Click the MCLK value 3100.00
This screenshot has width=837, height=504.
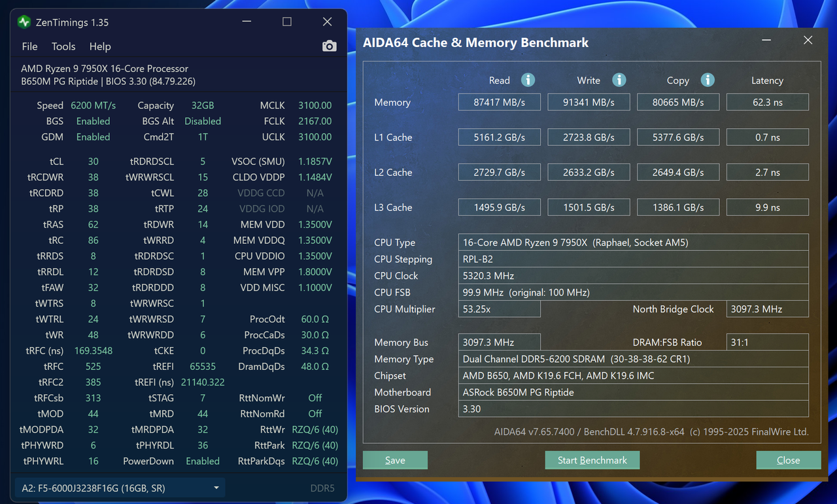point(315,105)
